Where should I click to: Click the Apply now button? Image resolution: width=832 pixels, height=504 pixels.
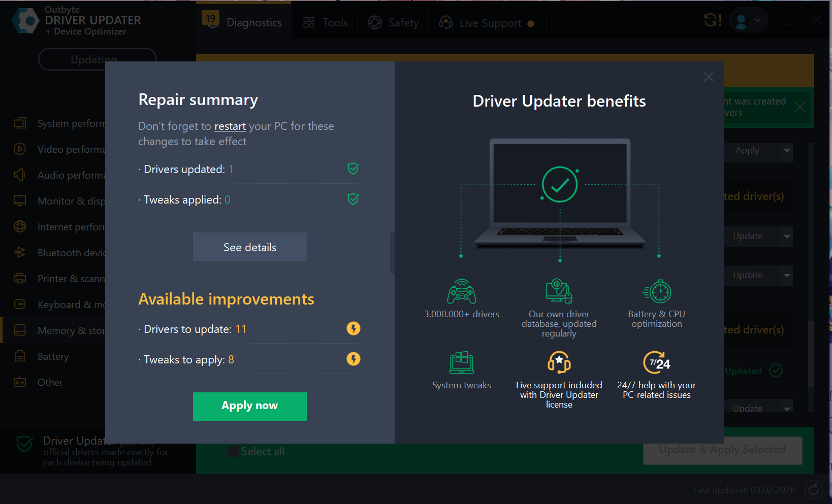point(249,406)
